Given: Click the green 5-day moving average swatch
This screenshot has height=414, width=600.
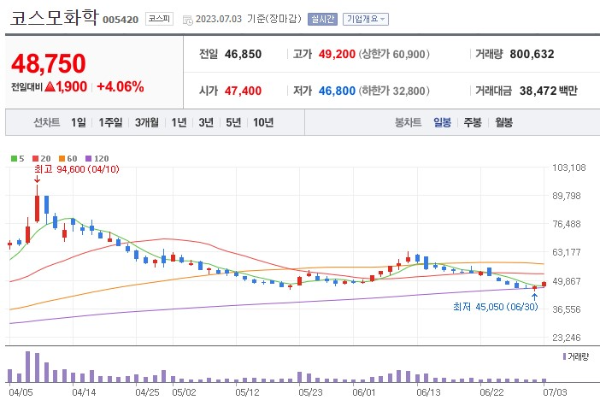Looking at the screenshot, I should (x=14, y=158).
